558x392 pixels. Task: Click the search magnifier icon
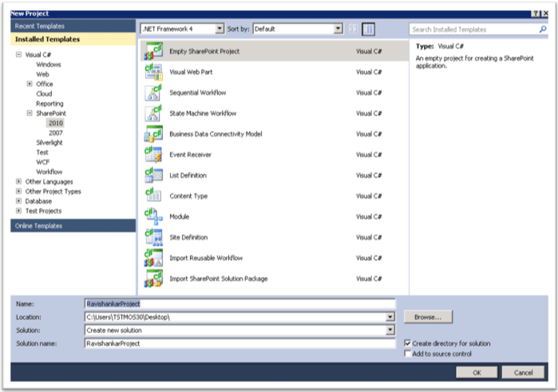(x=543, y=30)
